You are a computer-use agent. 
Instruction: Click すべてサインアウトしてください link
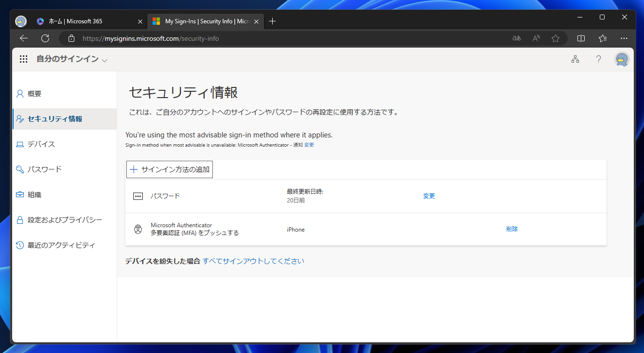click(x=253, y=261)
